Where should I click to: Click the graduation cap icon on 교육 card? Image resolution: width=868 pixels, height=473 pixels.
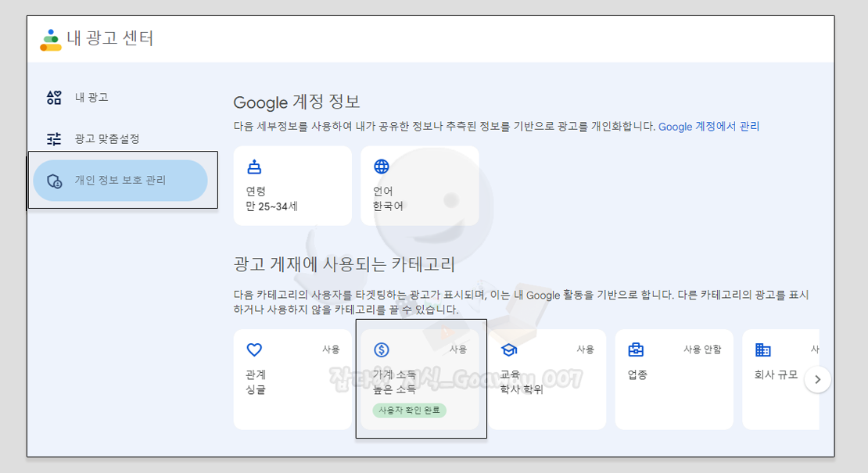(509, 349)
